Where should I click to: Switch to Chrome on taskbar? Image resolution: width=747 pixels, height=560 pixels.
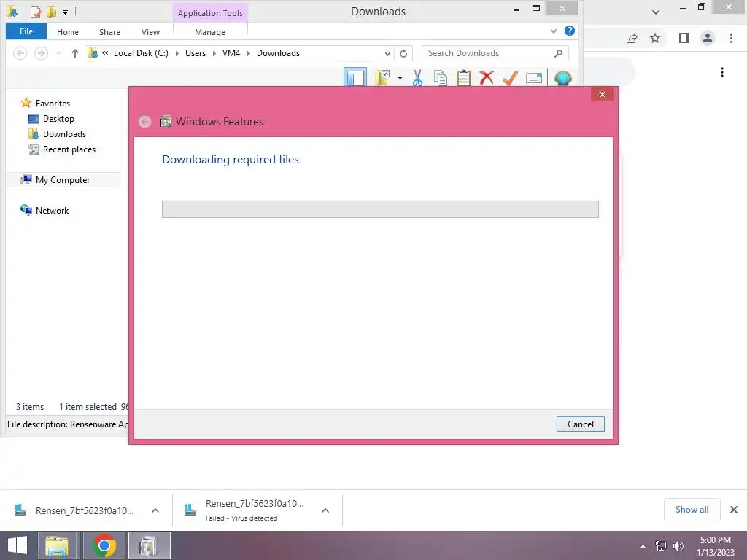click(x=104, y=545)
